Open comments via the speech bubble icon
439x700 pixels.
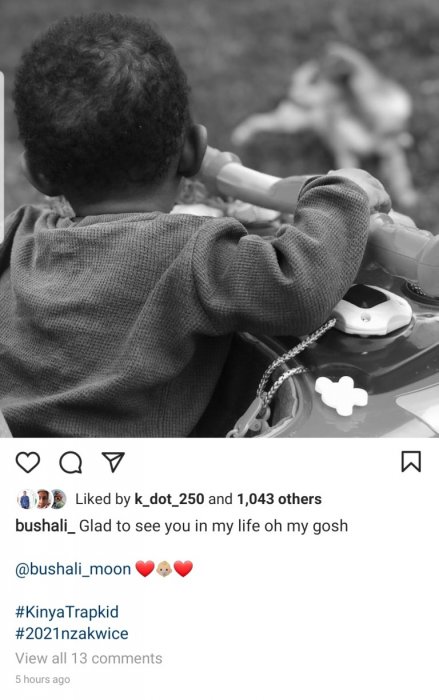(x=71, y=462)
